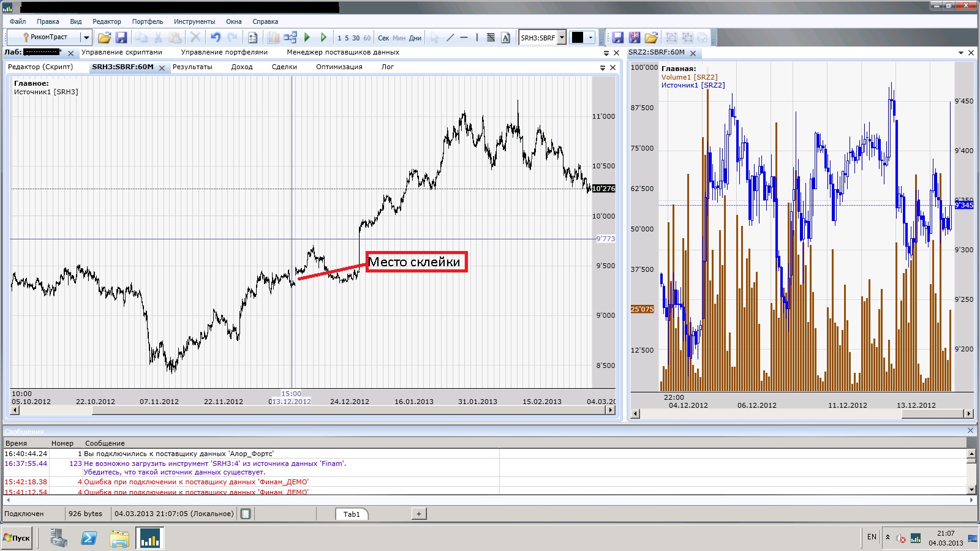Select the 1 minute interval button

click(x=339, y=38)
